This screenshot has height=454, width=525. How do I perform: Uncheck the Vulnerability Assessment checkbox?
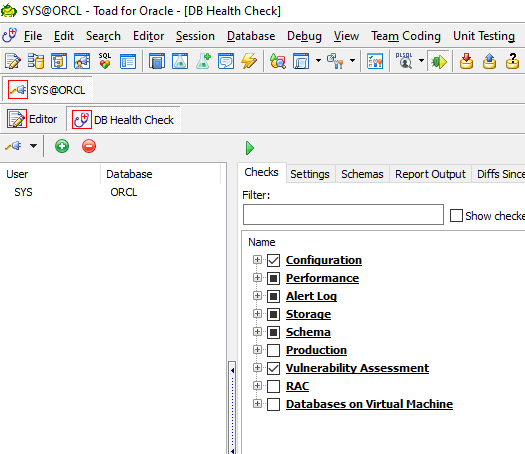[274, 368]
